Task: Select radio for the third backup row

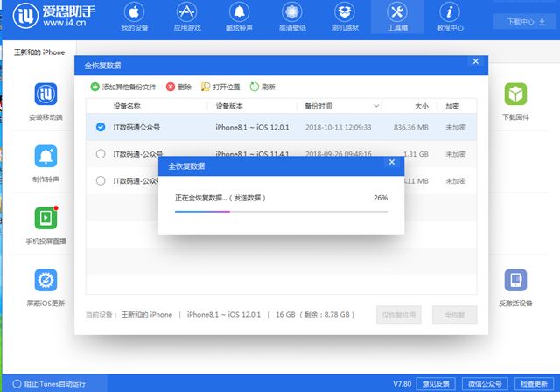Action: click(x=101, y=180)
